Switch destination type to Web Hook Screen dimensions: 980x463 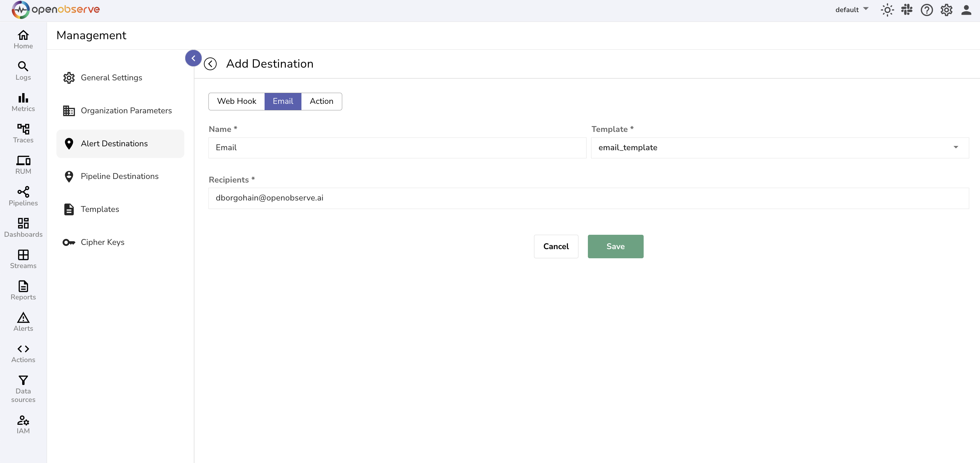tap(237, 101)
